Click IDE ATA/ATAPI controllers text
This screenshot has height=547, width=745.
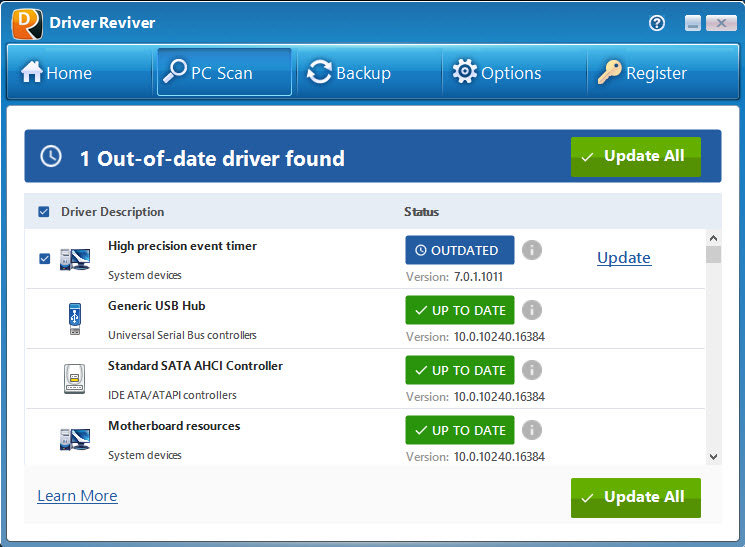pyautogui.click(x=172, y=395)
